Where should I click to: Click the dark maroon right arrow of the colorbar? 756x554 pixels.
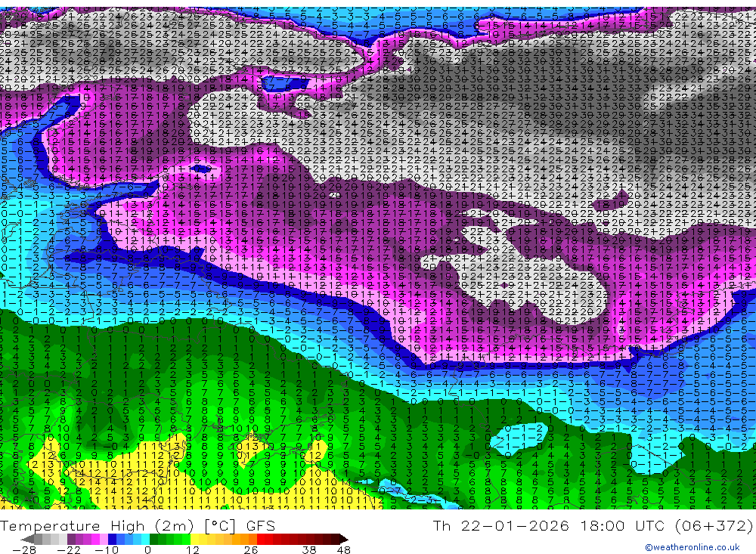(344, 539)
